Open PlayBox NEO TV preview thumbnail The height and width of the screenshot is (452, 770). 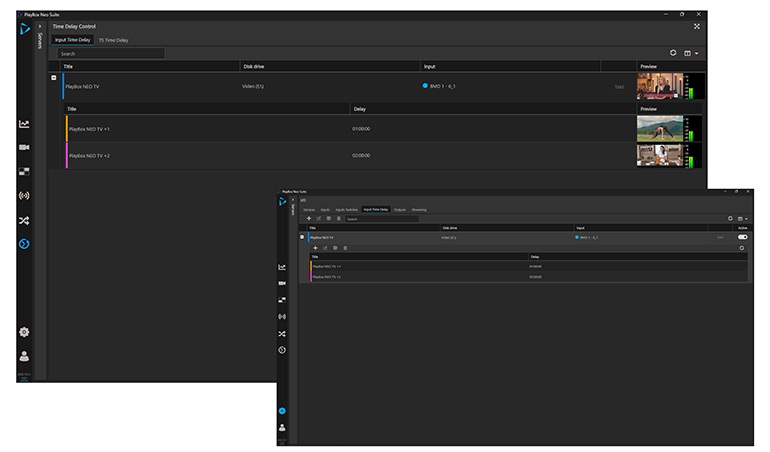[x=660, y=86]
